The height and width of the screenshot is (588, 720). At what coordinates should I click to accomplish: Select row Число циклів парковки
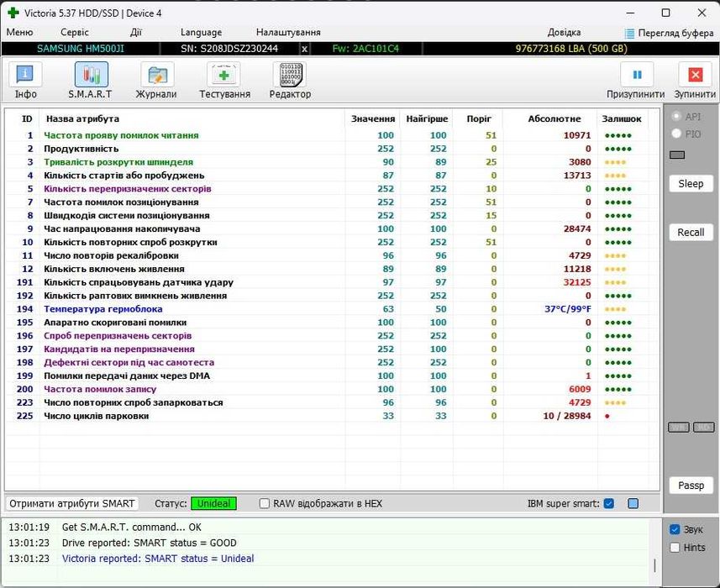coord(333,416)
